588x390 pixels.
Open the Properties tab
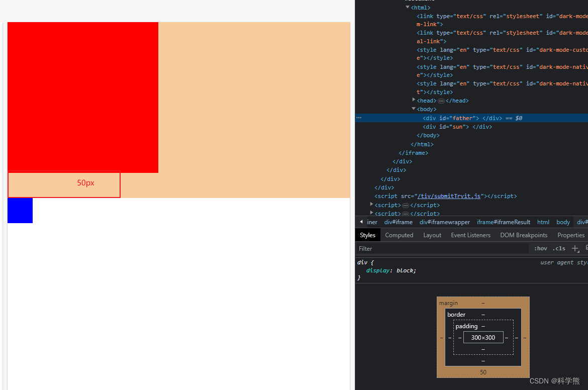(571, 235)
